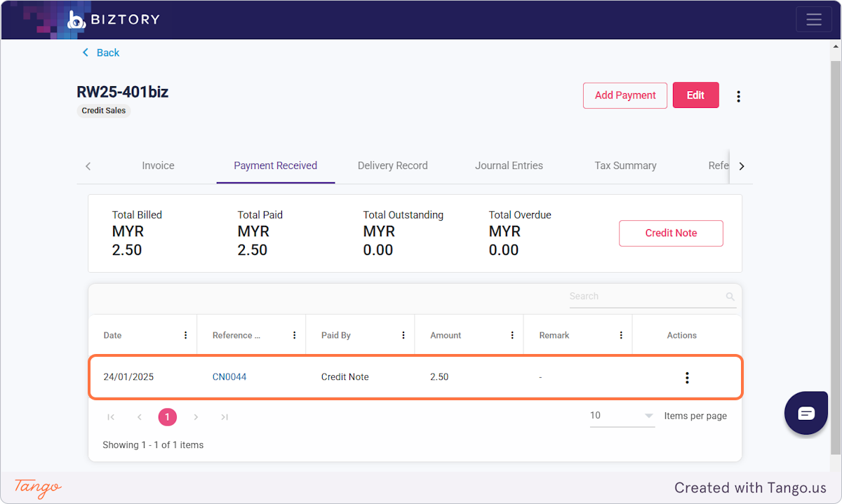Click the Edit button
This screenshot has width=842, height=504.
click(x=695, y=95)
